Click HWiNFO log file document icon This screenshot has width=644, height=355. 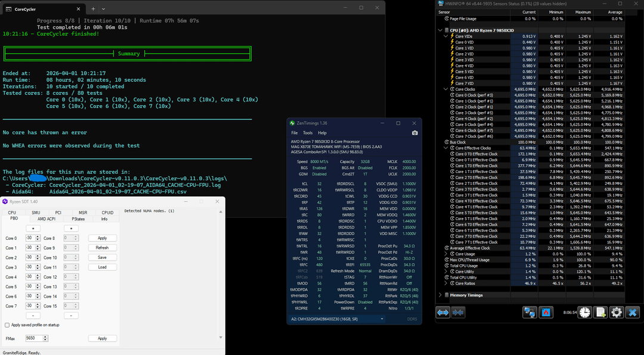coord(600,312)
